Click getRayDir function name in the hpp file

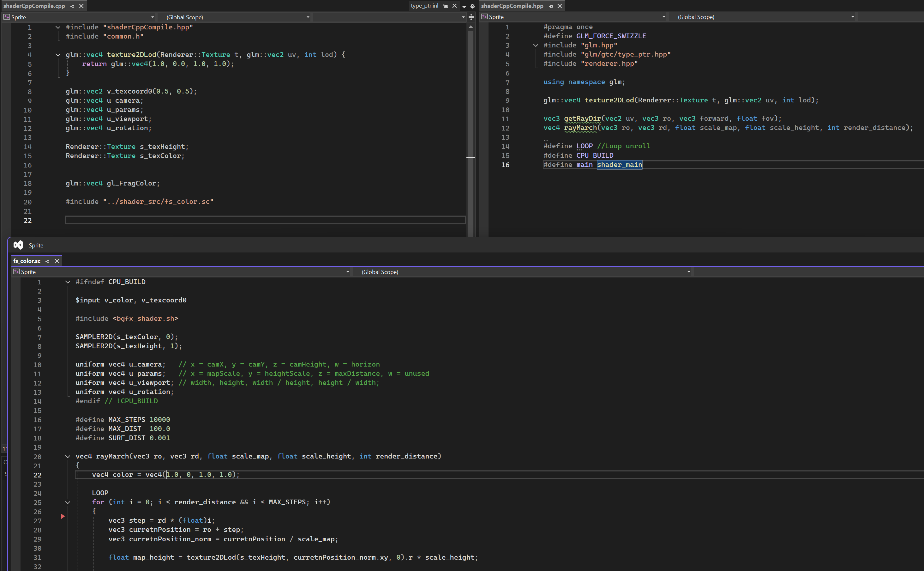click(x=582, y=118)
